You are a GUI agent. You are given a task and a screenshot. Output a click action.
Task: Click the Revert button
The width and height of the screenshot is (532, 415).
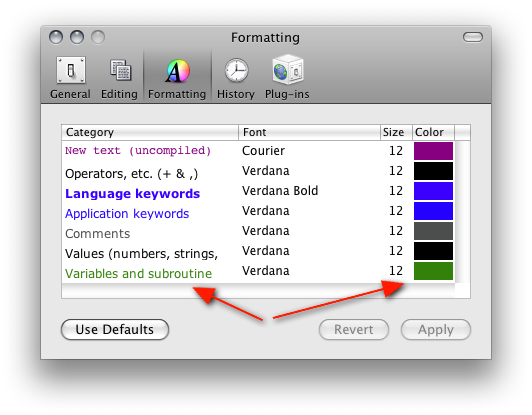[x=354, y=329]
